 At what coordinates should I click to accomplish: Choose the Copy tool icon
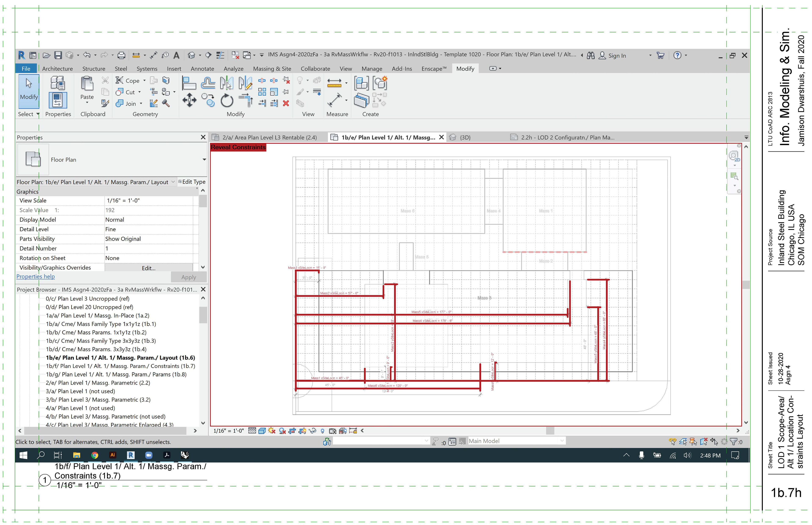coord(208,101)
